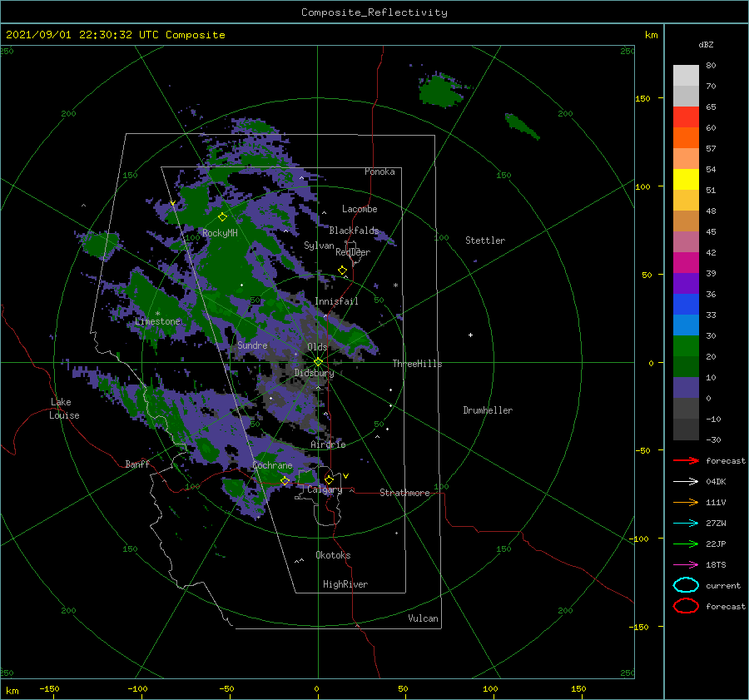The width and height of the screenshot is (749, 700).
Task: Click the cyan current ellipse icon
Action: tap(686, 585)
